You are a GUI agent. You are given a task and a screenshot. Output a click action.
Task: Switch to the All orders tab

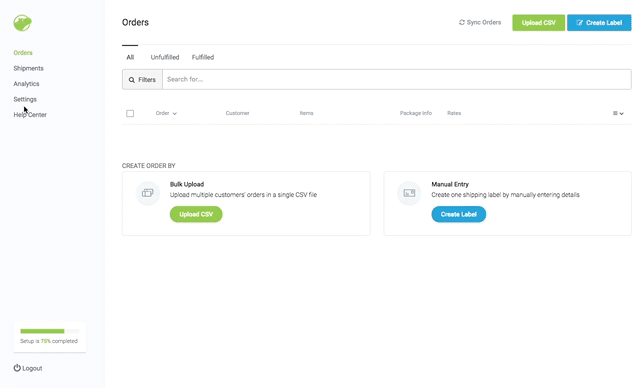pos(130,57)
